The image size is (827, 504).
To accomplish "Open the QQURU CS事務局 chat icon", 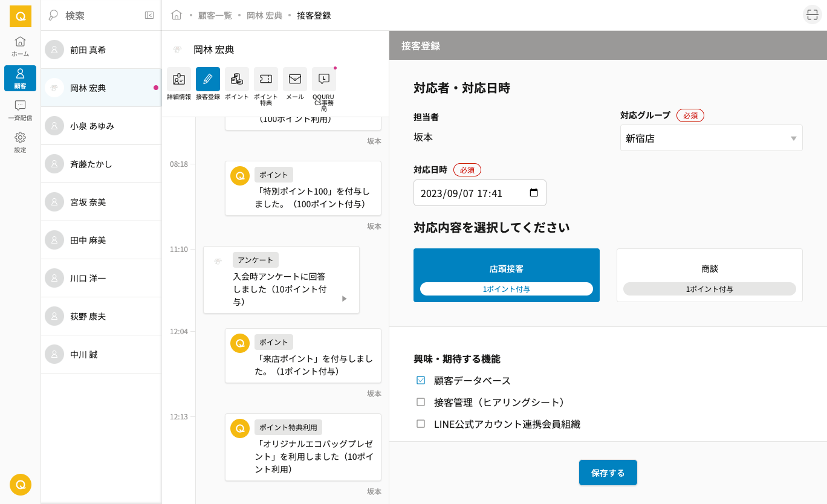I will 323,79.
